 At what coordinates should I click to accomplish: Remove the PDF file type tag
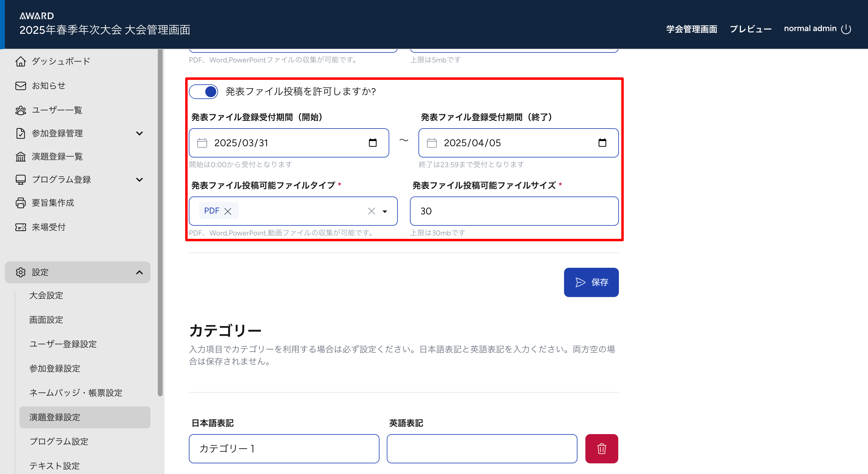click(228, 211)
